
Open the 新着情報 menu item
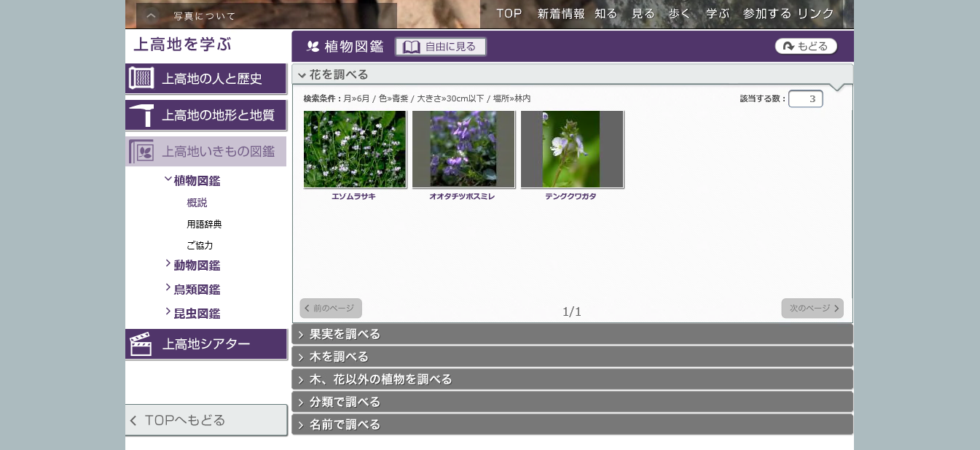[x=561, y=14]
